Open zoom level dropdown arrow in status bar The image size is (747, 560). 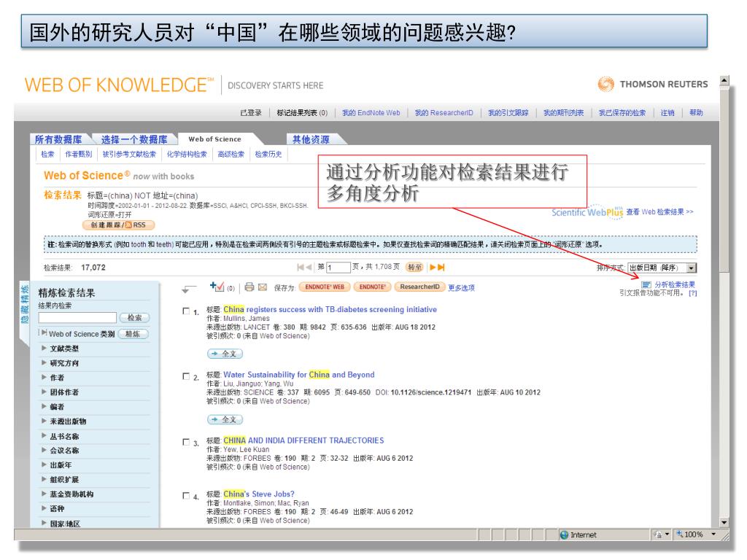pos(713,534)
